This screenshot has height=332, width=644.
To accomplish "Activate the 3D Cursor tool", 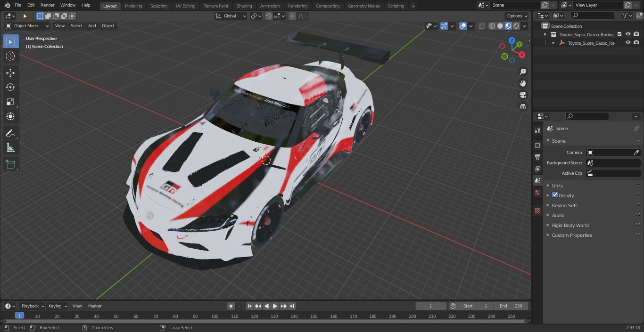I will coord(10,57).
